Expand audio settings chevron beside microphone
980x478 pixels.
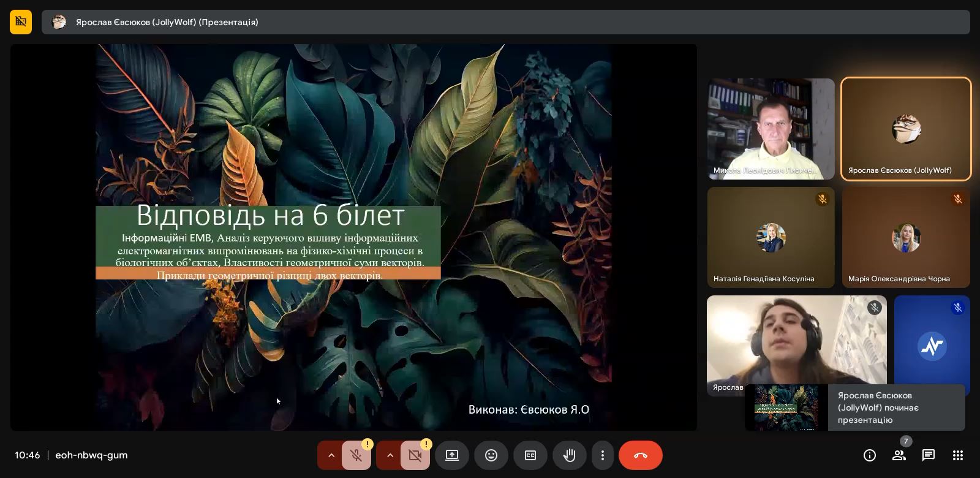331,455
